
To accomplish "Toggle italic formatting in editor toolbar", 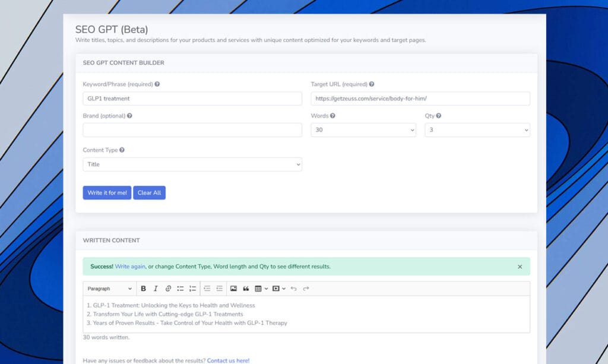I will (156, 289).
